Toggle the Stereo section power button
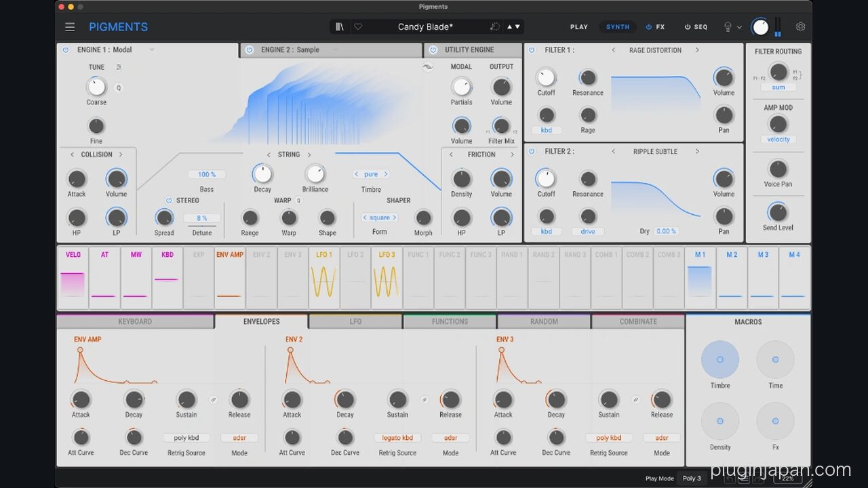 tap(169, 201)
